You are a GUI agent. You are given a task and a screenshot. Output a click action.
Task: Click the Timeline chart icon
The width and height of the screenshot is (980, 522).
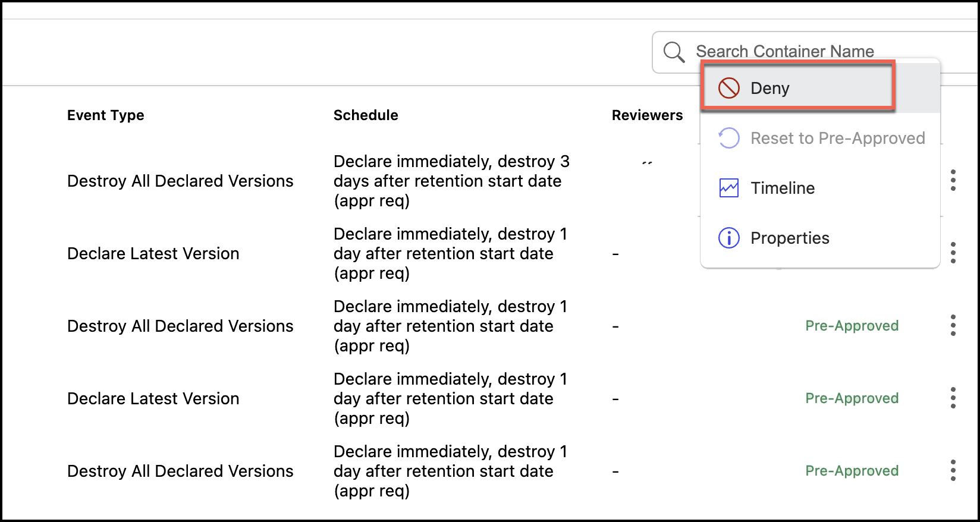tap(728, 188)
